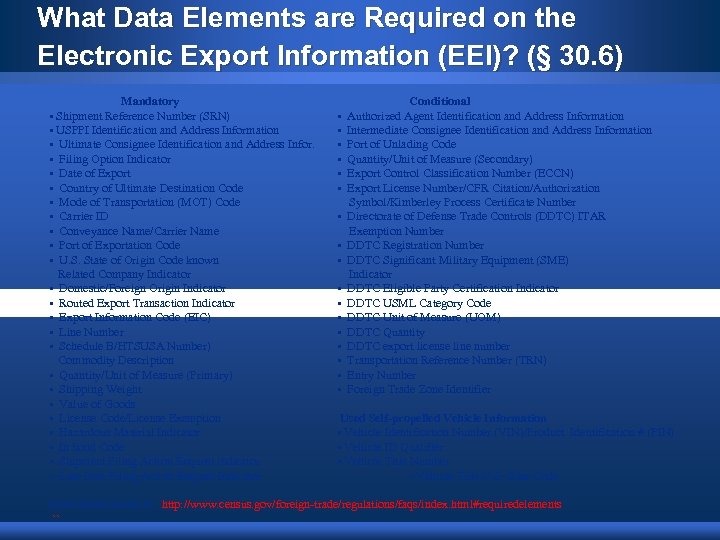Select the 'Value of Goods' bullet
Viewport: 720px width, 540px height.
click(x=97, y=404)
